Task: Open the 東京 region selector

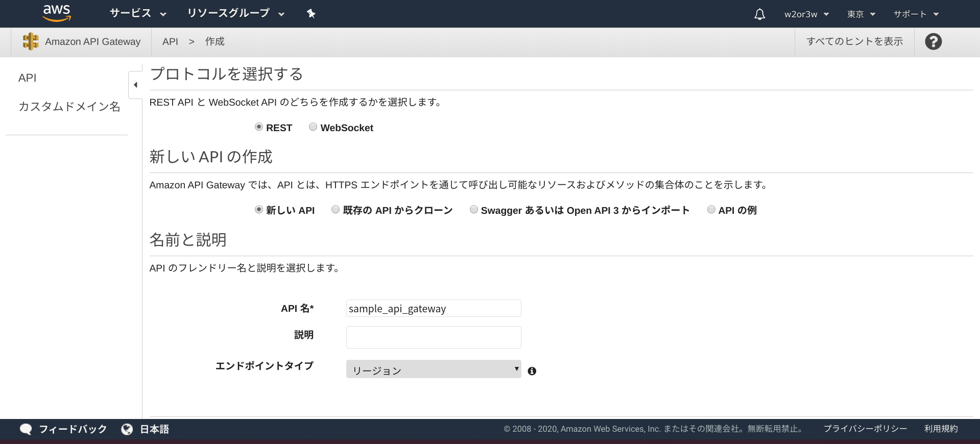Action: [861, 14]
